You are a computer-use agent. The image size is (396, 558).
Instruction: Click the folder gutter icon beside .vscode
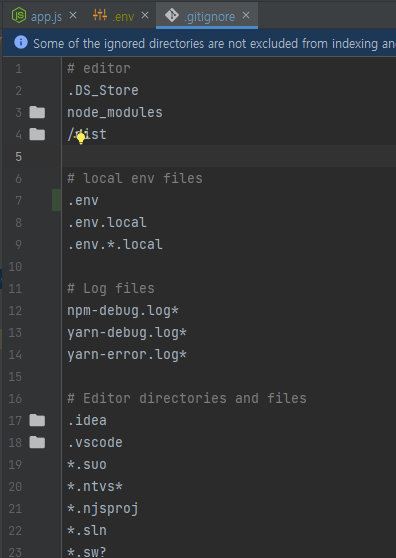[x=37, y=442]
